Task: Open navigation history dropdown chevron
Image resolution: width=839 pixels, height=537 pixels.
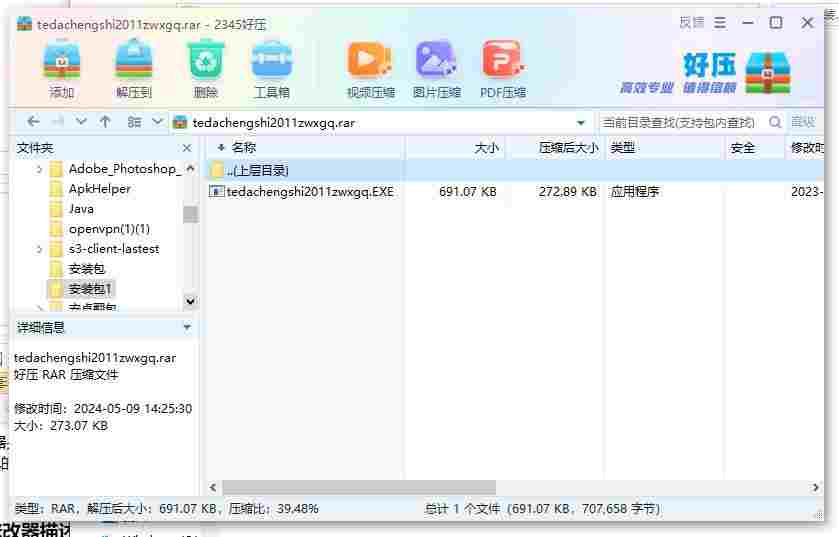Action: [x=81, y=122]
